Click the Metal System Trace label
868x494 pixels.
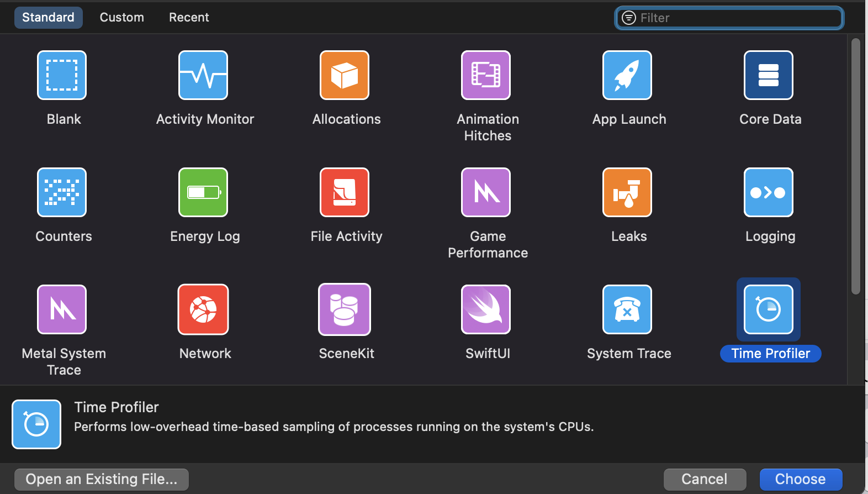(64, 362)
